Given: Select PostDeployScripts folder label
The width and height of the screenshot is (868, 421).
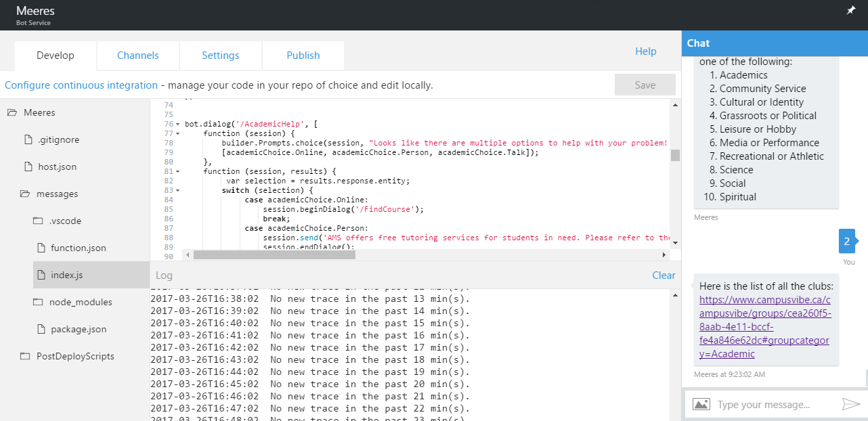Looking at the screenshot, I should 75,356.
